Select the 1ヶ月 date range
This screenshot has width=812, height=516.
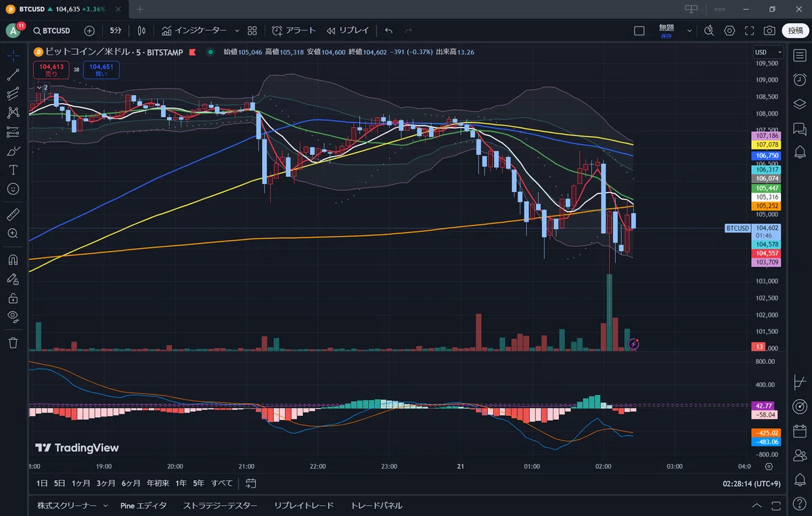[81, 484]
